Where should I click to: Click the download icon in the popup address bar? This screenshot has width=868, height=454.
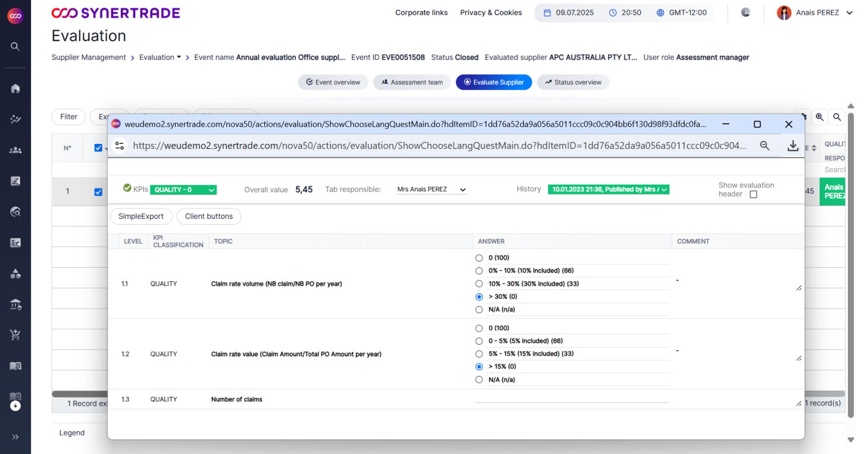(793, 146)
